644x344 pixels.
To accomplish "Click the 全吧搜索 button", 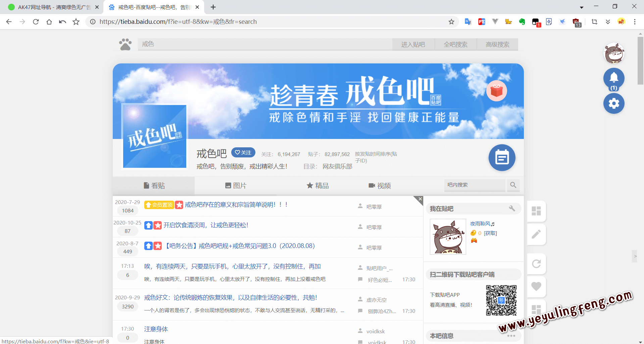I will 455,44.
